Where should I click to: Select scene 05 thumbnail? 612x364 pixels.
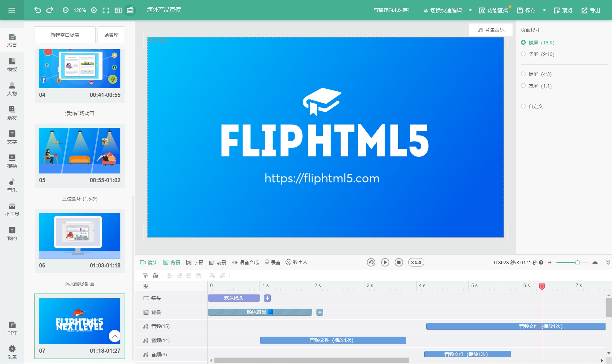coord(80,151)
